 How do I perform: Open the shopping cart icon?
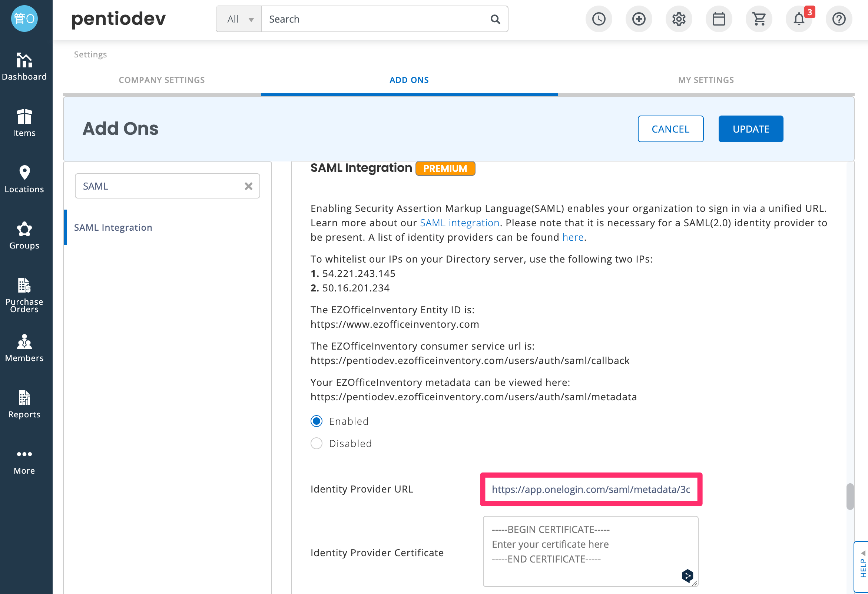[759, 19]
